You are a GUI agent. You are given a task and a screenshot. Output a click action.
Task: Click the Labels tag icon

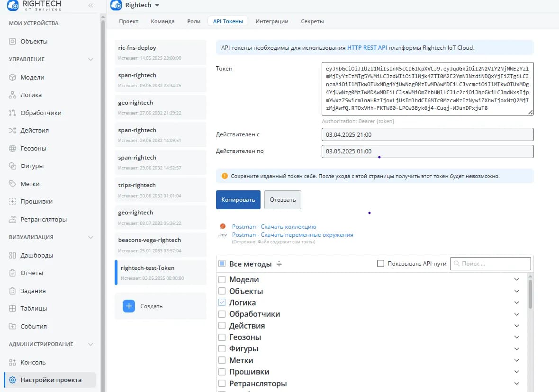tap(13, 184)
